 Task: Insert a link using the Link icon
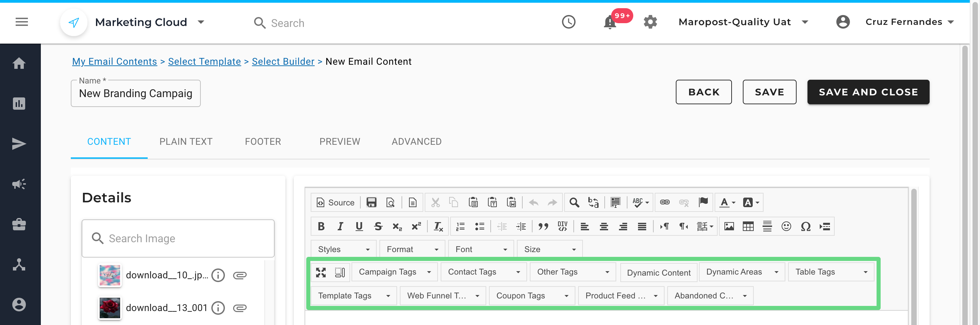(665, 202)
